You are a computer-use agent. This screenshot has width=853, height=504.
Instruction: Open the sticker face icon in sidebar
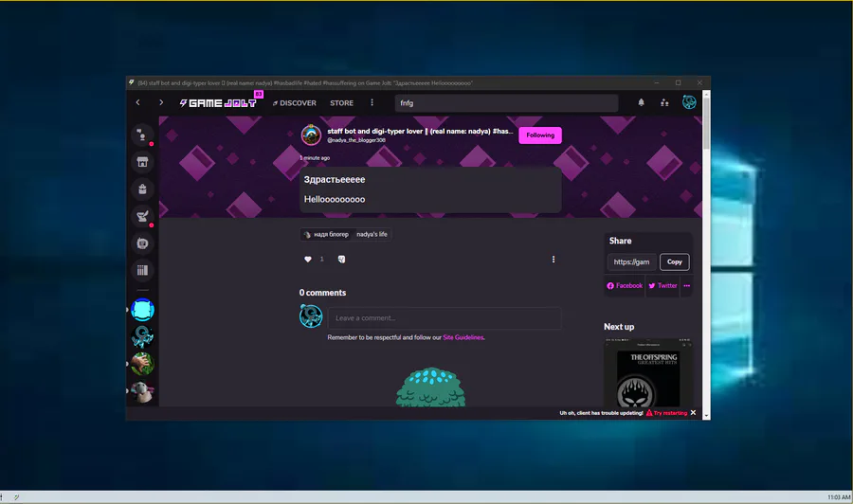click(x=142, y=243)
